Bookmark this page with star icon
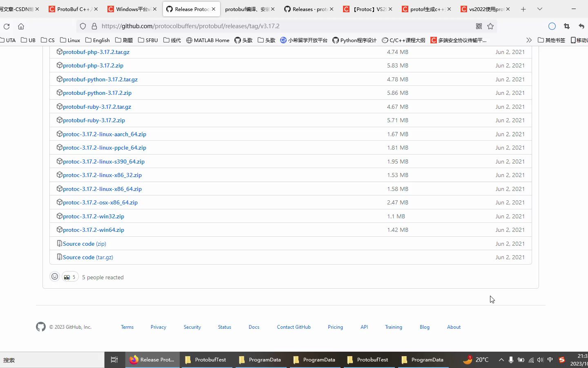 (x=490, y=26)
